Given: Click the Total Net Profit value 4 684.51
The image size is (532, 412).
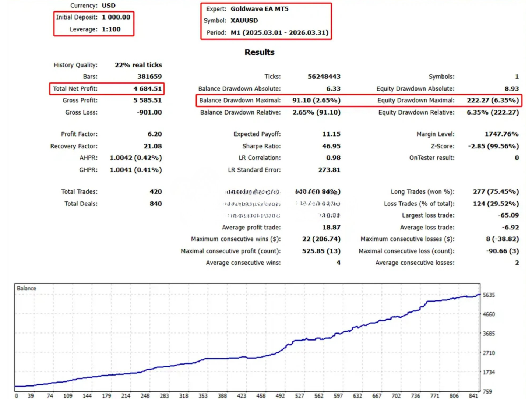Looking at the screenshot, I should pyautogui.click(x=147, y=88).
